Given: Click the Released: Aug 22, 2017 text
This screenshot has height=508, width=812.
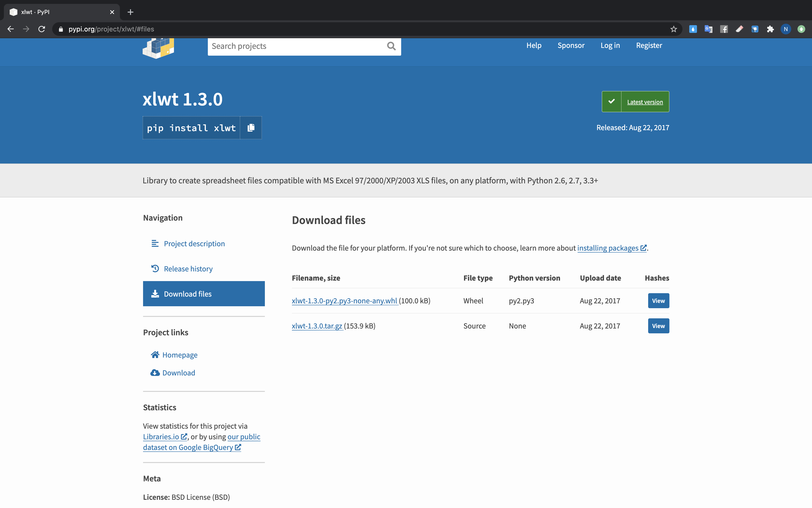Looking at the screenshot, I should (x=632, y=128).
